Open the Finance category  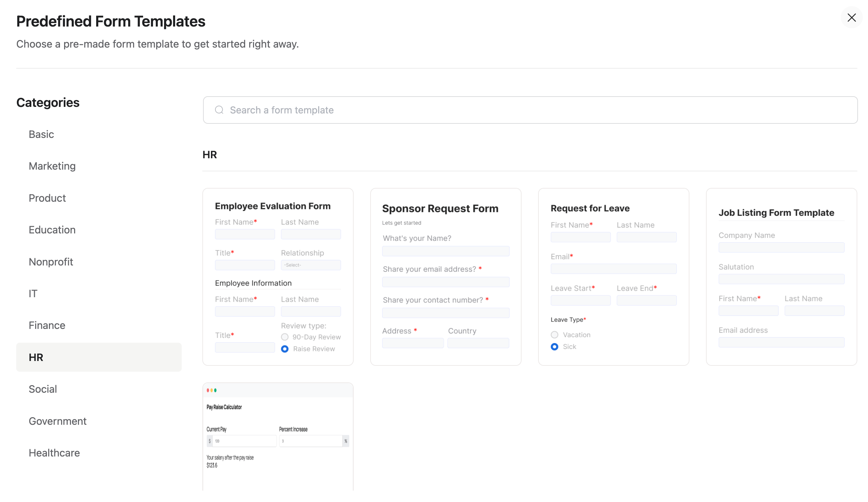pos(47,325)
